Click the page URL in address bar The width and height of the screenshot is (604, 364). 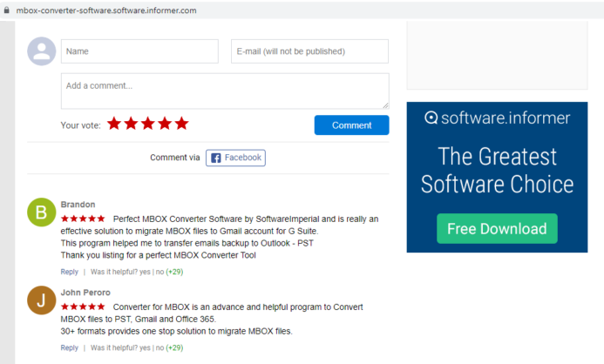coord(106,10)
